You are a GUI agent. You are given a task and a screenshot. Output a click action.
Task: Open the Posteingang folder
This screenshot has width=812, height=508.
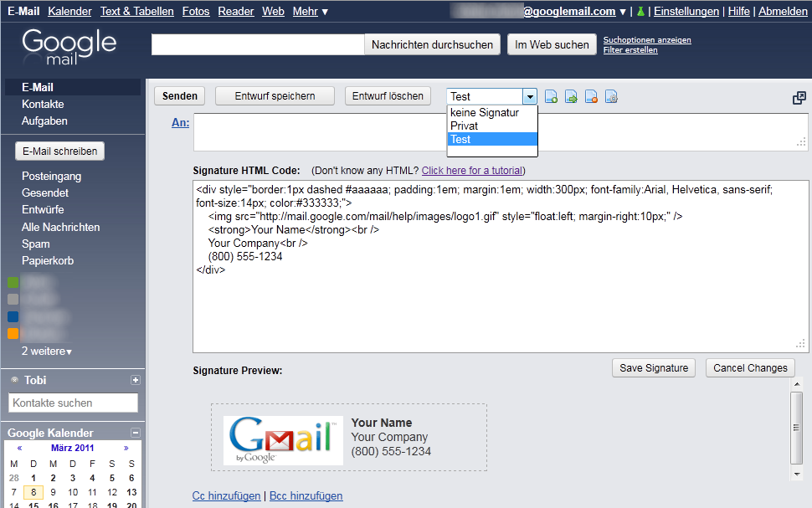pos(51,176)
